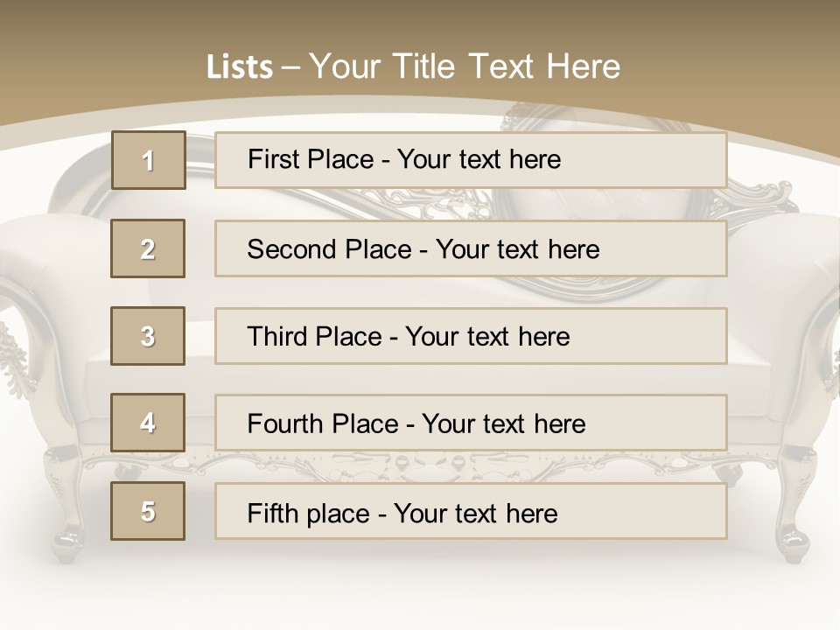Click the number 2 box

tap(148, 248)
